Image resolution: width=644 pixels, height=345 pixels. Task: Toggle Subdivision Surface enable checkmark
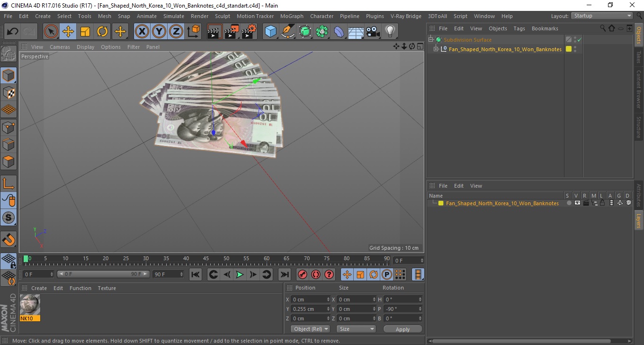click(579, 40)
